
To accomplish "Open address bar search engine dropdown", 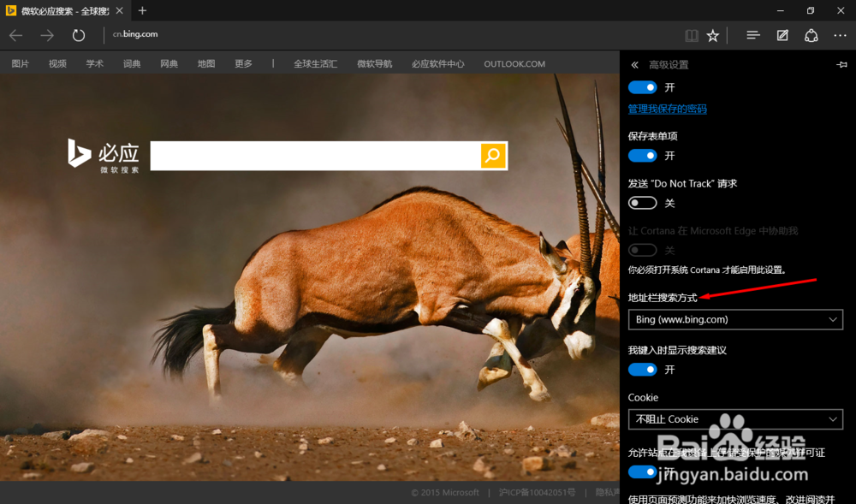I will point(735,320).
